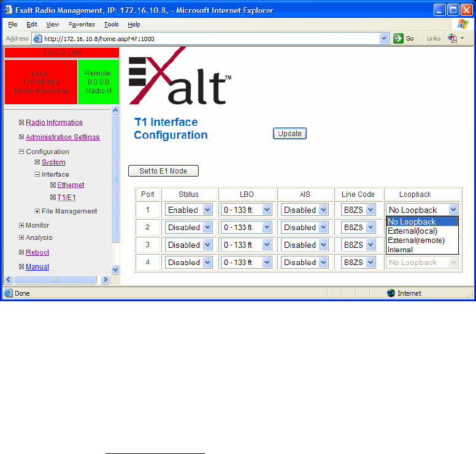Click the Update button
Viewport: 476px width, 454px height.
290,134
